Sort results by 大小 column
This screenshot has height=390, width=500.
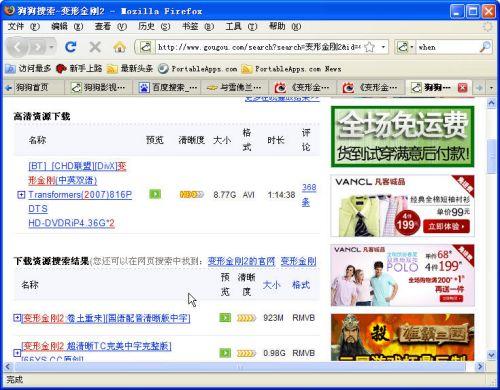(271, 285)
